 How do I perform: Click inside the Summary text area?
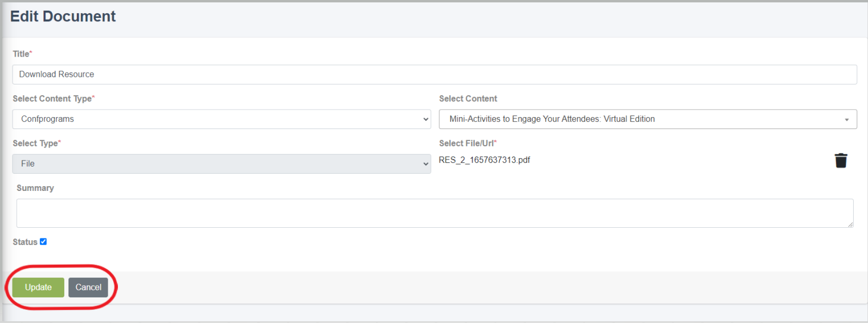(x=435, y=213)
